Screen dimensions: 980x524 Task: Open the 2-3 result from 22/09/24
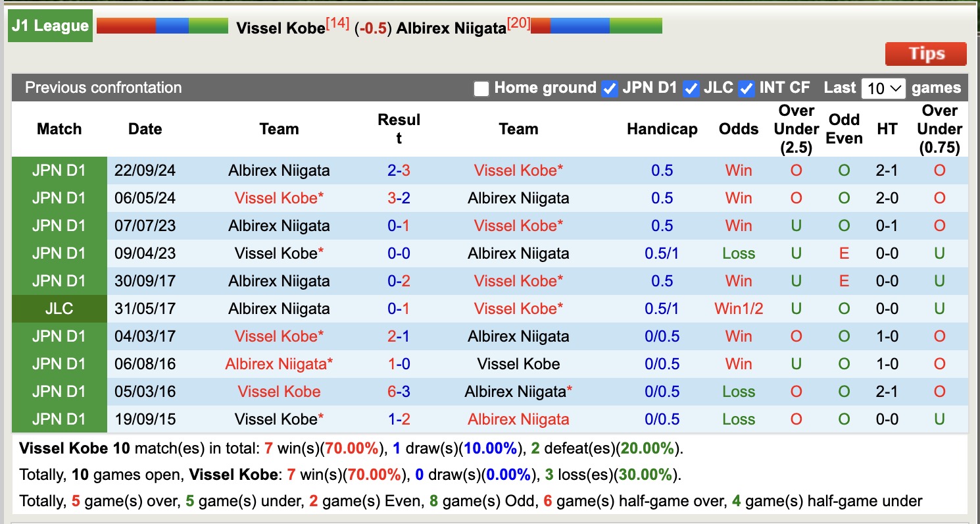click(x=399, y=170)
